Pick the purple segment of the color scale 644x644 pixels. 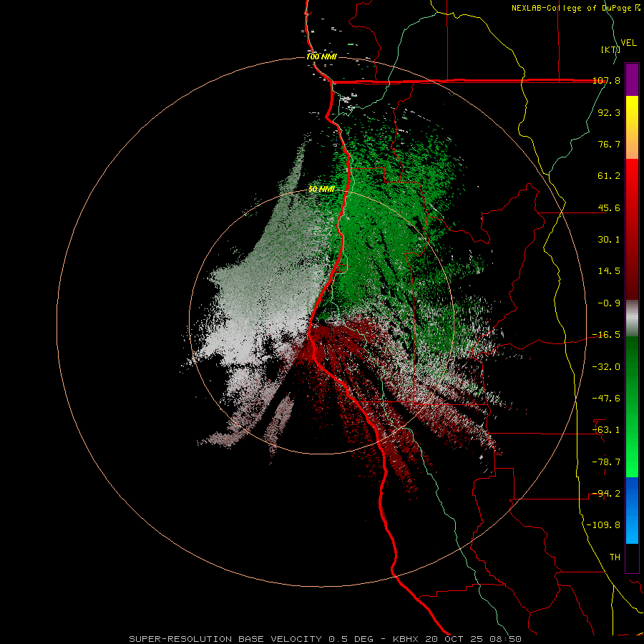[632, 79]
